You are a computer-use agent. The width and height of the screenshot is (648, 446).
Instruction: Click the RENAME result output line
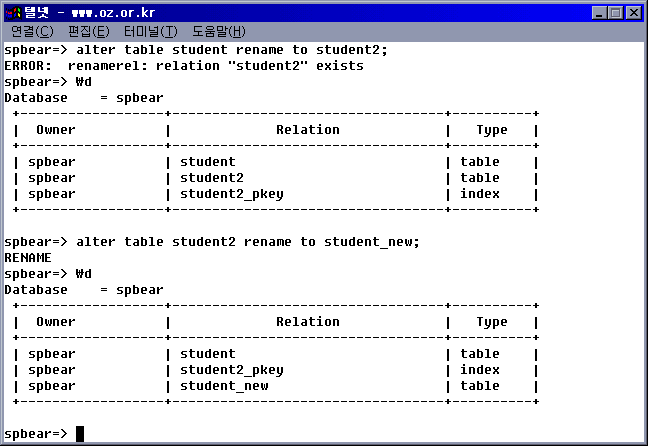point(28,257)
